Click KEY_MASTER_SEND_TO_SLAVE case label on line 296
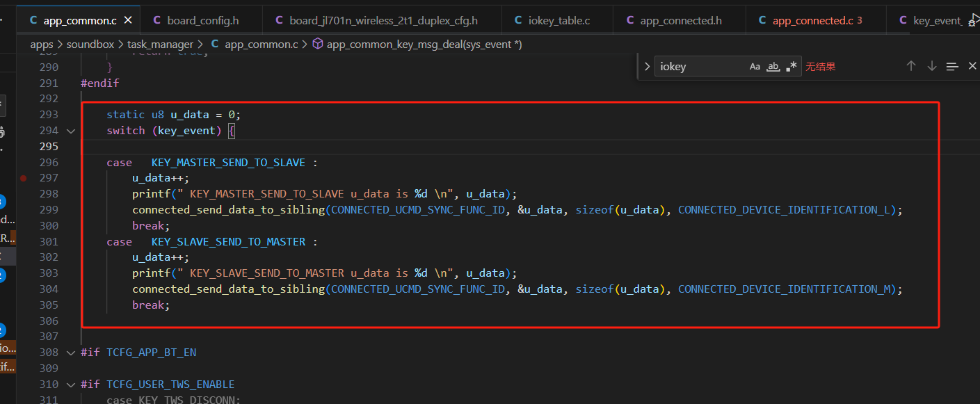The width and height of the screenshot is (980, 404). click(x=228, y=163)
